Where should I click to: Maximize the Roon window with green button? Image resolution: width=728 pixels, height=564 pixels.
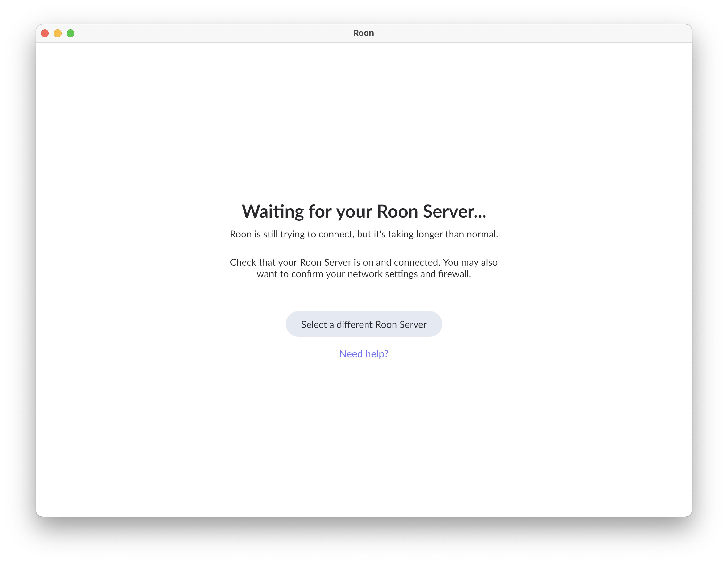pyautogui.click(x=70, y=33)
